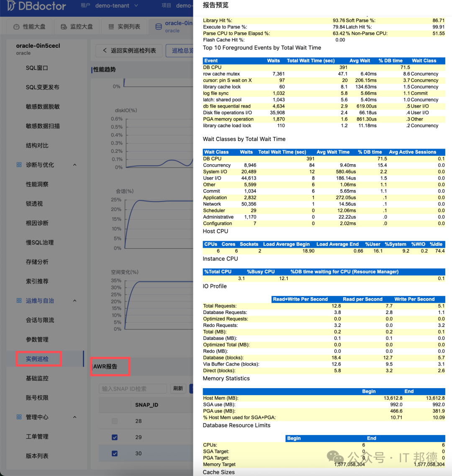Click the SNAP_ID column header
The height and width of the screenshot is (476, 452).
tap(146, 405)
